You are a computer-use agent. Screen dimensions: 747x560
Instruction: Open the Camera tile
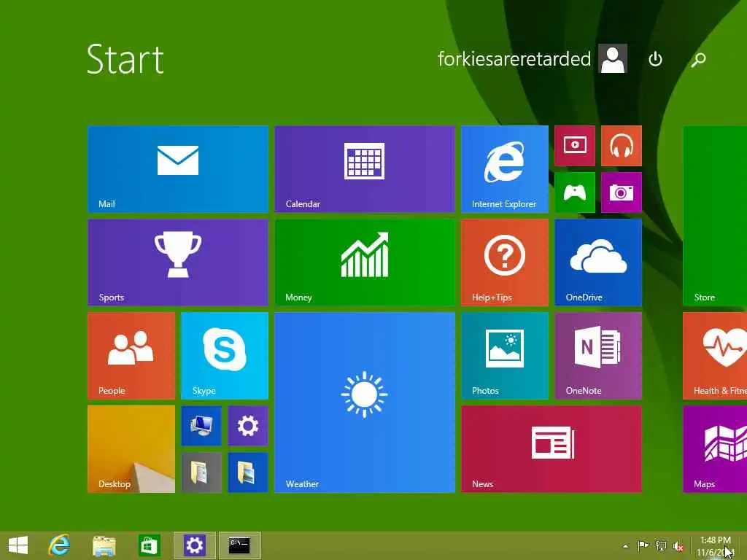622,192
